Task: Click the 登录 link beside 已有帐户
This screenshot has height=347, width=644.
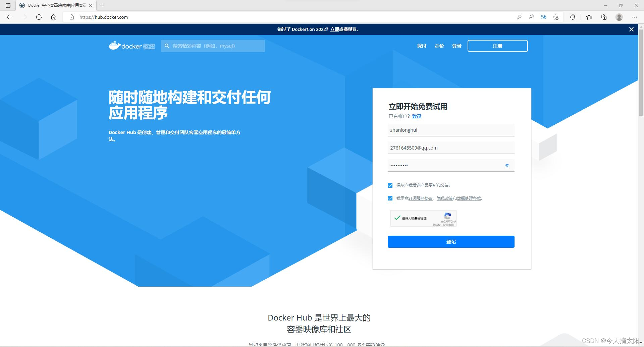Action: pos(417,116)
